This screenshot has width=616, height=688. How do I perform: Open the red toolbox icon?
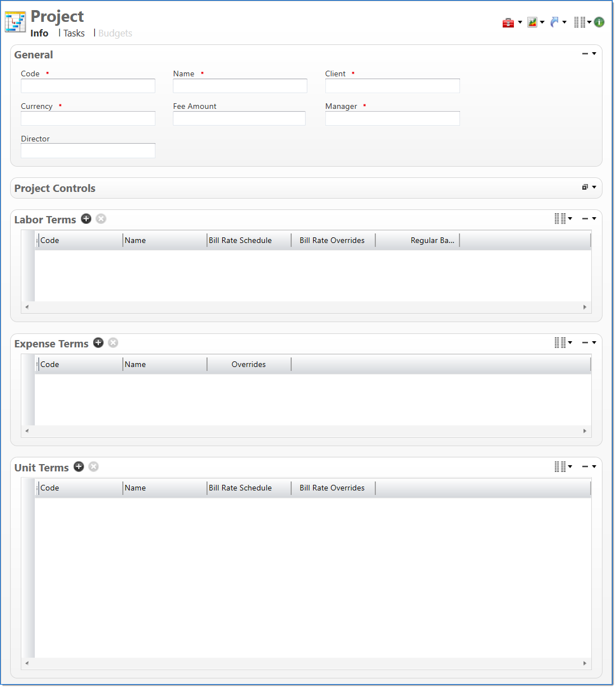pos(508,22)
